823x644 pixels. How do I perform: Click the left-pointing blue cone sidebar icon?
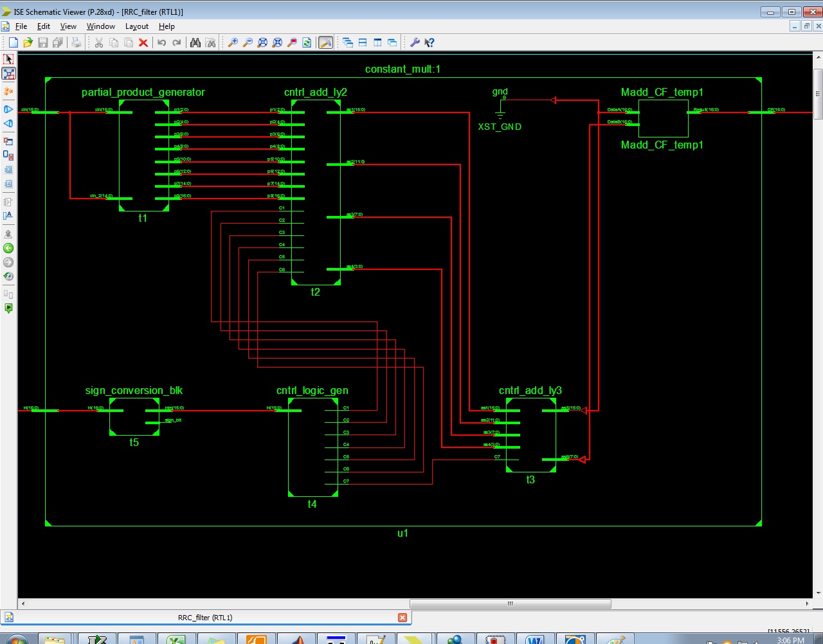[8, 123]
